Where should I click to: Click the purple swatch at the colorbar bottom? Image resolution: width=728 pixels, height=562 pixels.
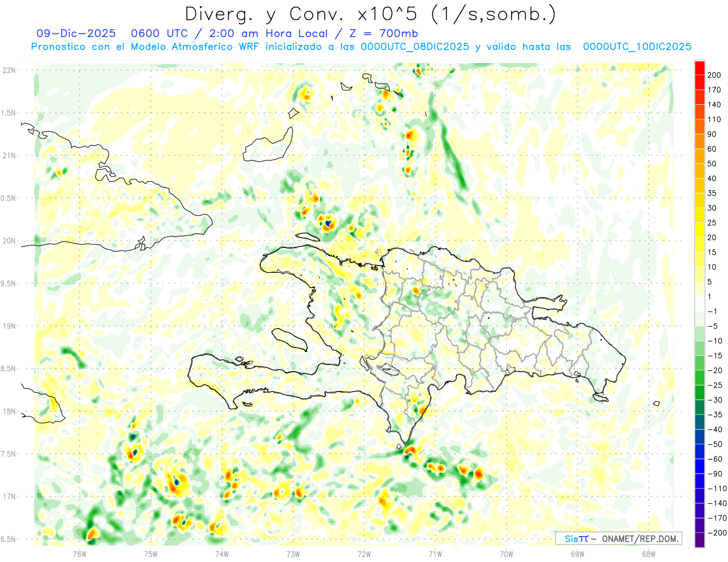[x=699, y=540]
